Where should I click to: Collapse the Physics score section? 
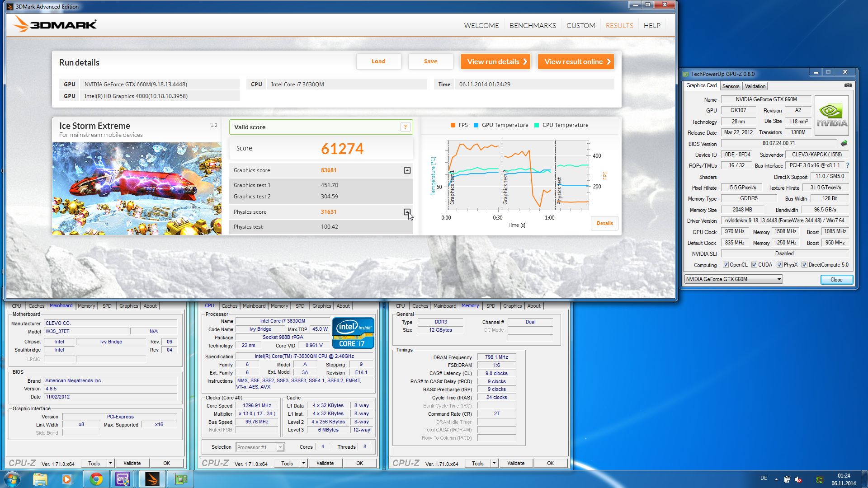coord(407,212)
